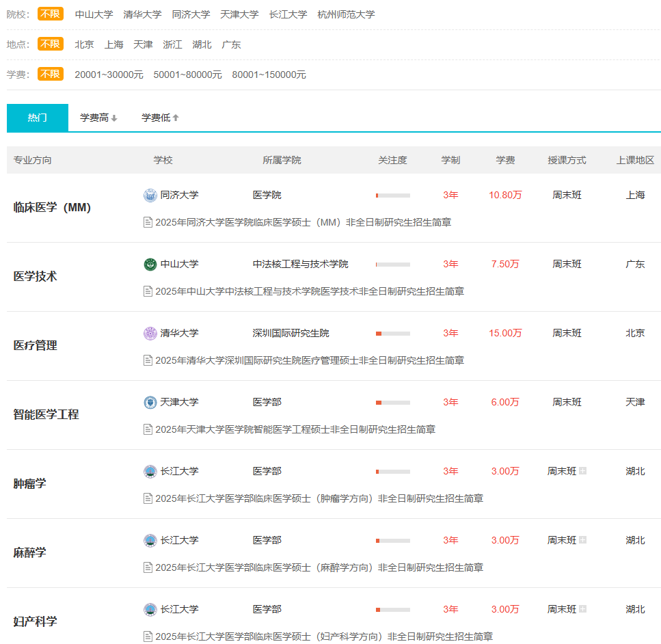Sort by 学费低 ascending
This screenshot has height=644, width=661.
160,118
